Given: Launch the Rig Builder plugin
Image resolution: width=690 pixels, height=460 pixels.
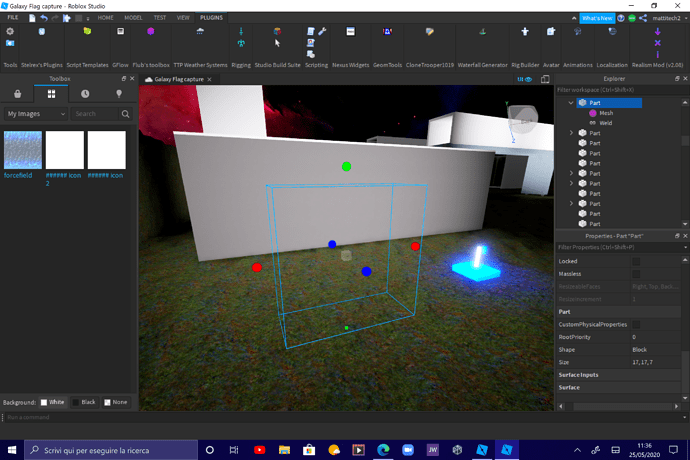Looking at the screenshot, I should [525, 31].
